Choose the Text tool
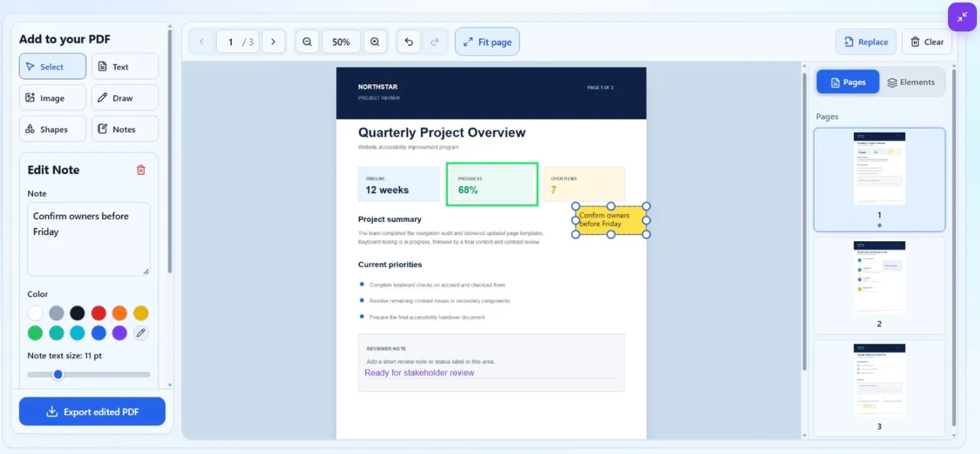Screen dimensions: 980x454 tap(125, 67)
